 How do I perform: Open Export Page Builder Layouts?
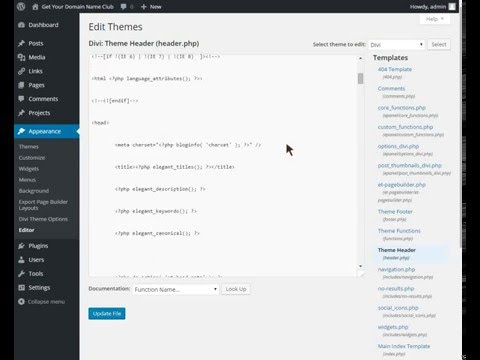(43, 205)
